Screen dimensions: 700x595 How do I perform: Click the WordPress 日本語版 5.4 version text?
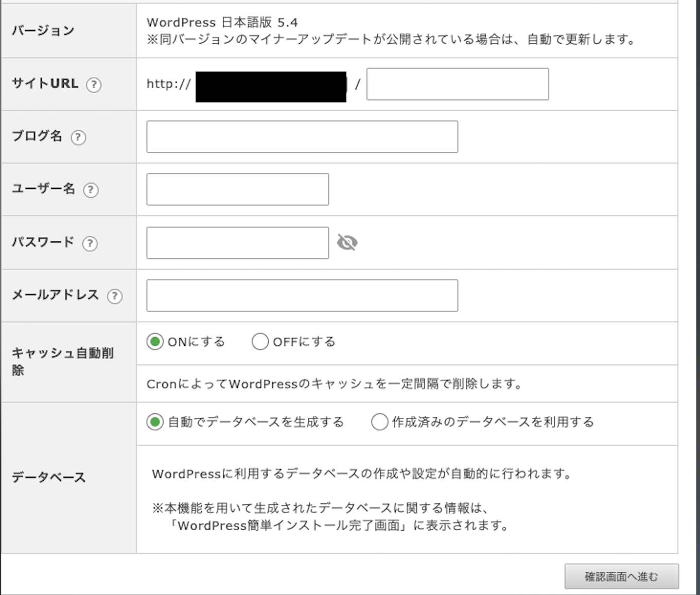coord(222,23)
